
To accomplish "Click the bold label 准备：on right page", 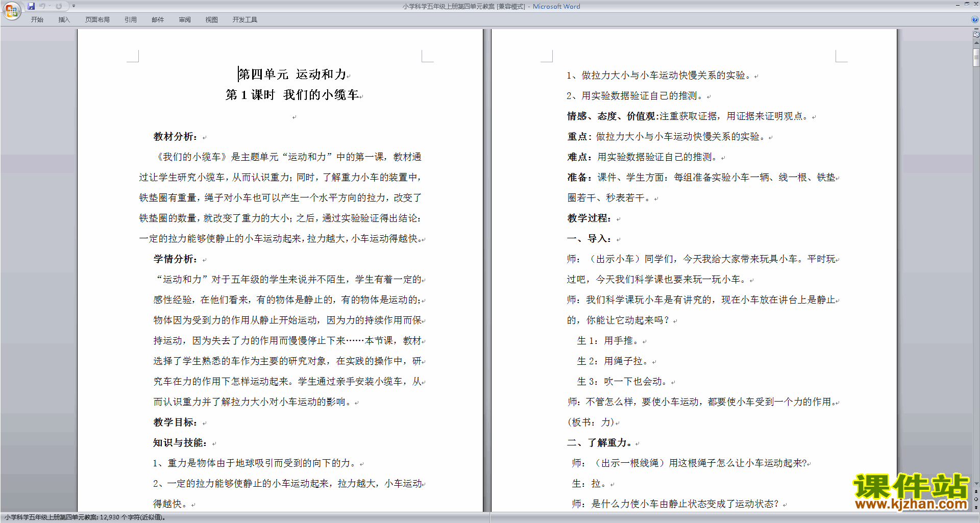I will click(x=580, y=178).
